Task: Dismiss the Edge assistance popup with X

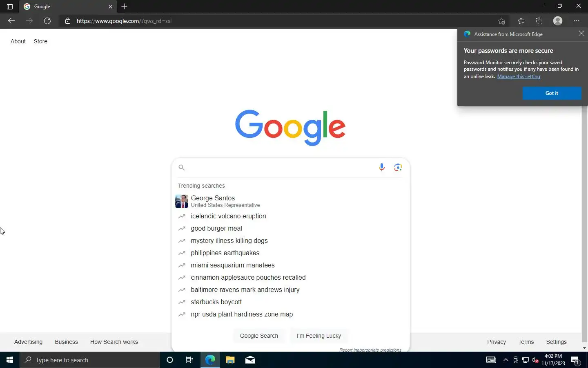Action: [x=581, y=33]
